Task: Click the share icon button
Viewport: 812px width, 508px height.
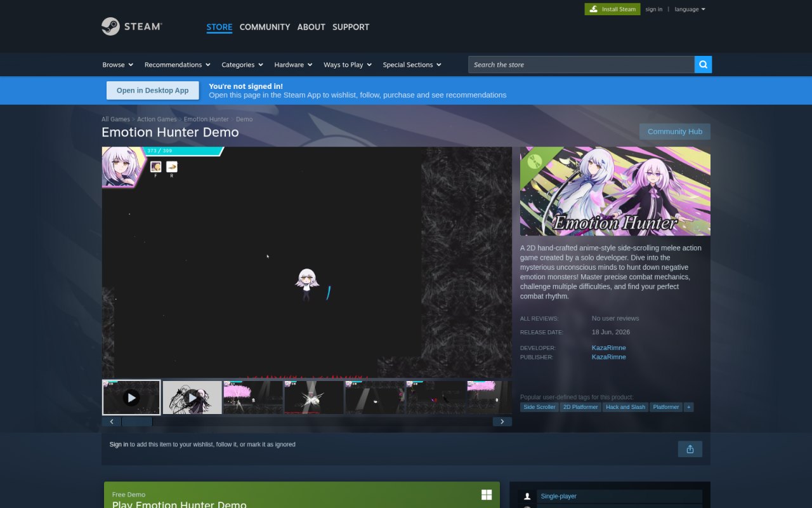Action: coord(690,449)
